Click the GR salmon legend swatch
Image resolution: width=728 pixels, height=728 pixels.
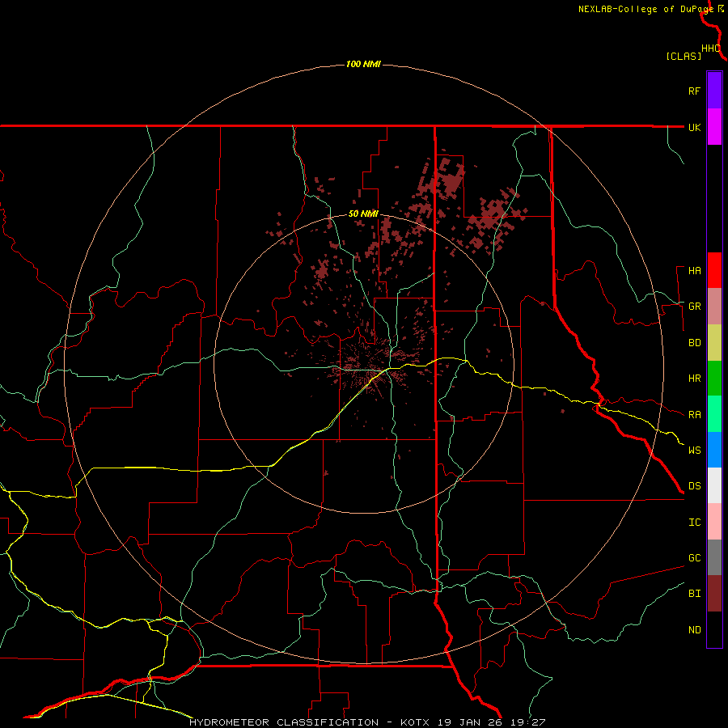[x=714, y=307]
